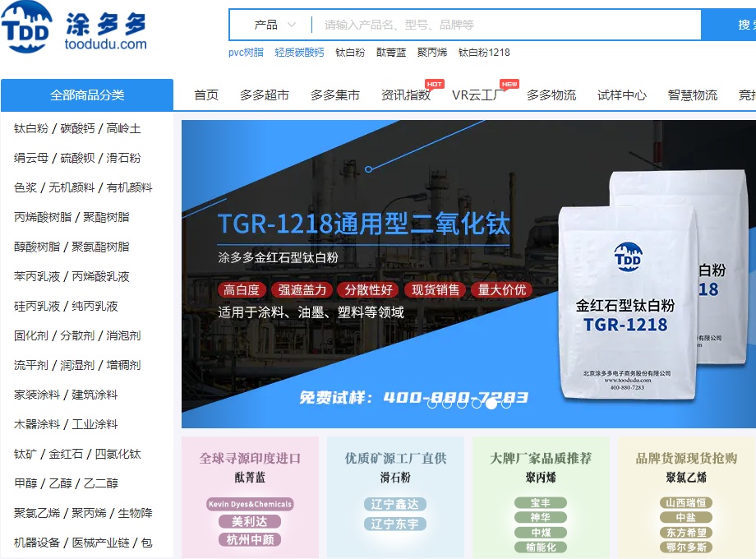
Task: Click the 辽宁鑫达 brand tag
Action: click(395, 505)
